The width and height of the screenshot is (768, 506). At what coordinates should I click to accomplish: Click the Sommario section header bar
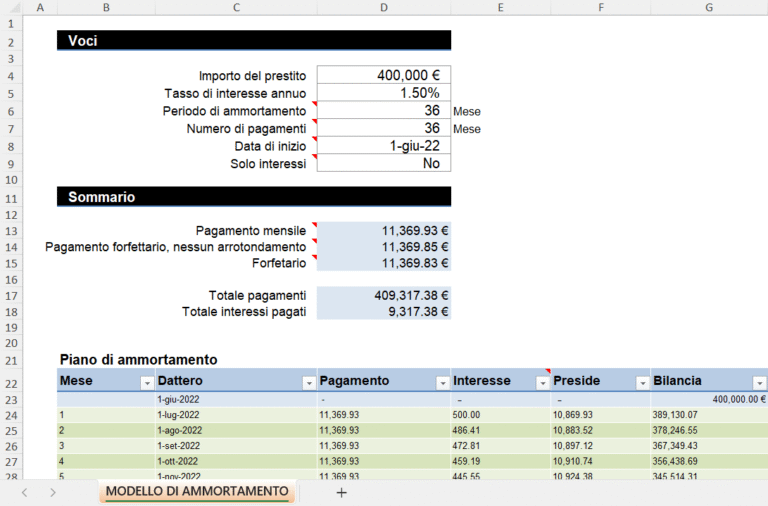pyautogui.click(x=254, y=196)
